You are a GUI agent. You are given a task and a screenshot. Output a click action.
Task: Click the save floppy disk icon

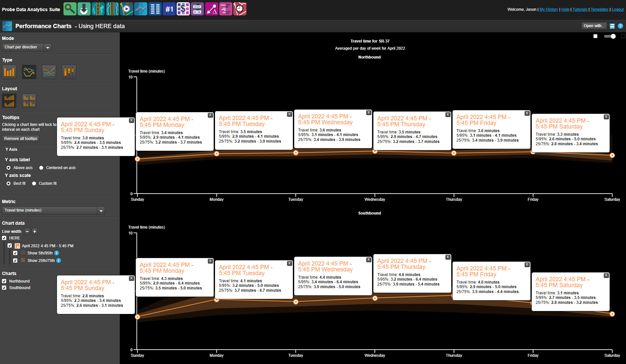(x=612, y=26)
